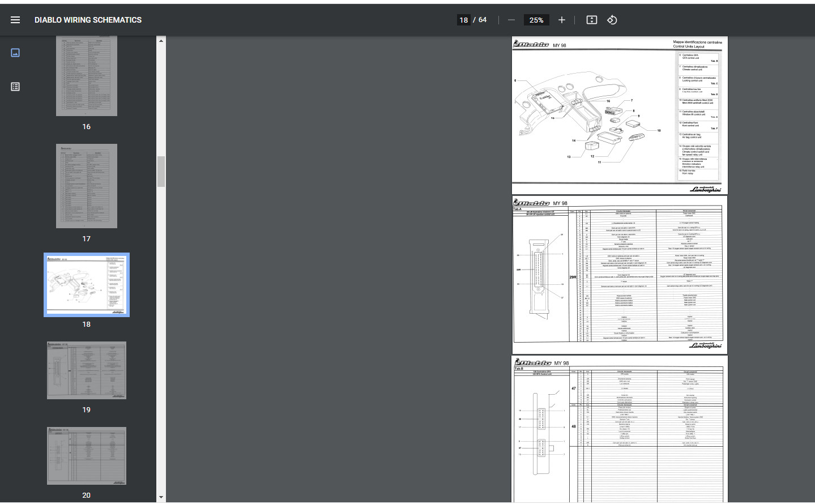This screenshot has width=815, height=504.
Task: Click the Tab.B GFA control unit page
Action: coord(620,429)
